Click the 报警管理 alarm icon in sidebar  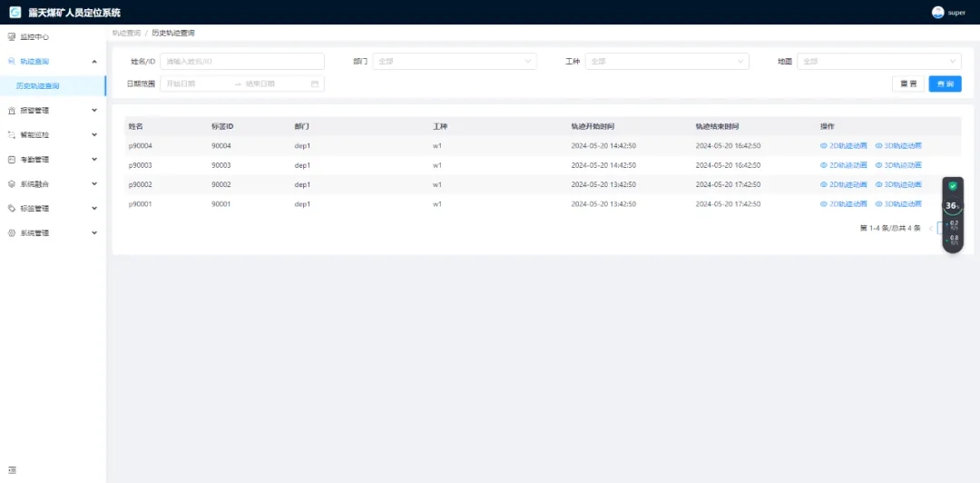click(x=11, y=110)
